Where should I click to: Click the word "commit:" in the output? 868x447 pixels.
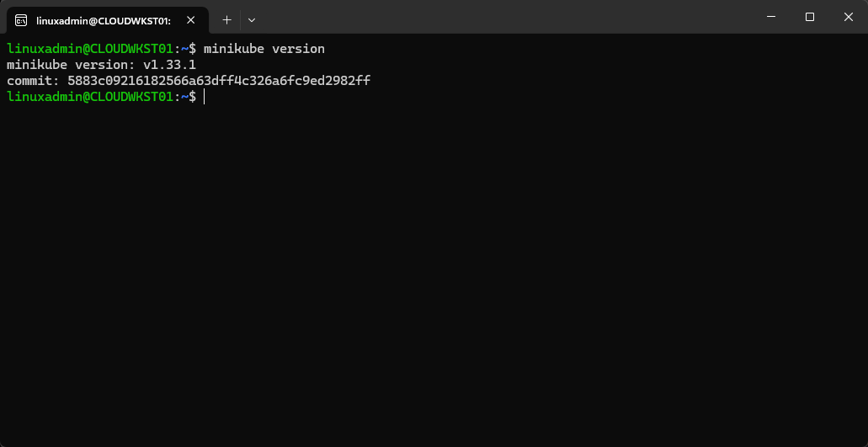pyautogui.click(x=33, y=81)
